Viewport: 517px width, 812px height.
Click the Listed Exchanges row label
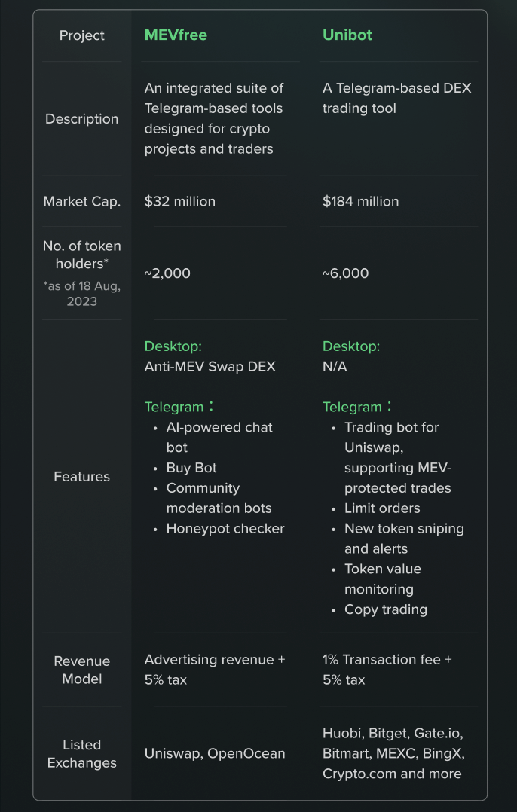coord(82,754)
